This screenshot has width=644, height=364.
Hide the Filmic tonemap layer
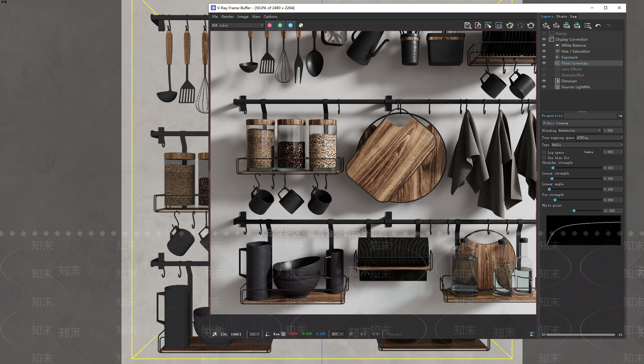(544, 63)
